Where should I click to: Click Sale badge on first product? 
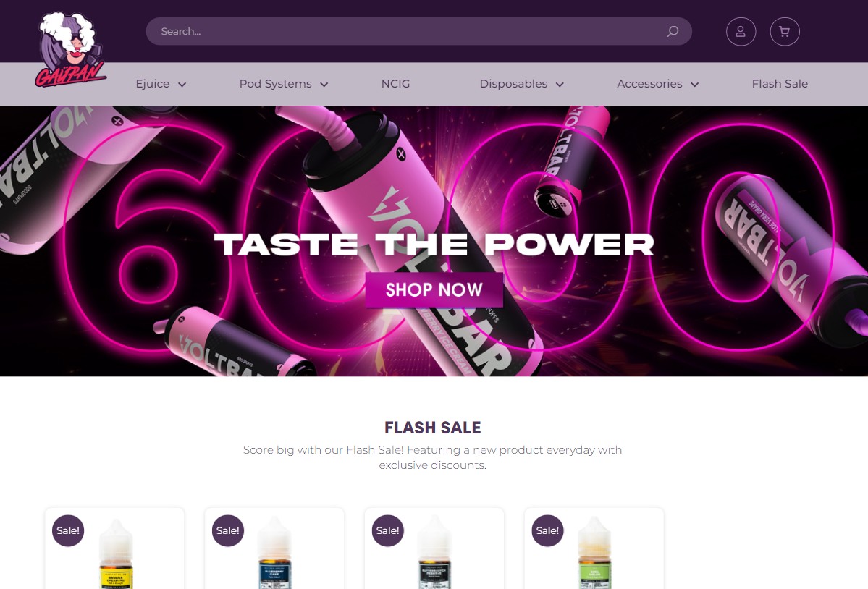pyautogui.click(x=68, y=530)
